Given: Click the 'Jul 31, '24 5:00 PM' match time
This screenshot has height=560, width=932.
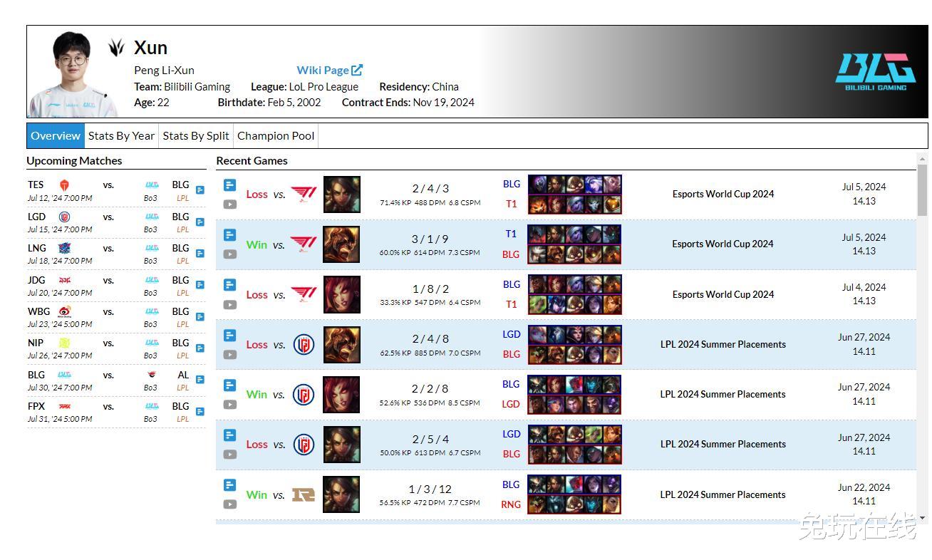Looking at the screenshot, I should (x=60, y=419).
